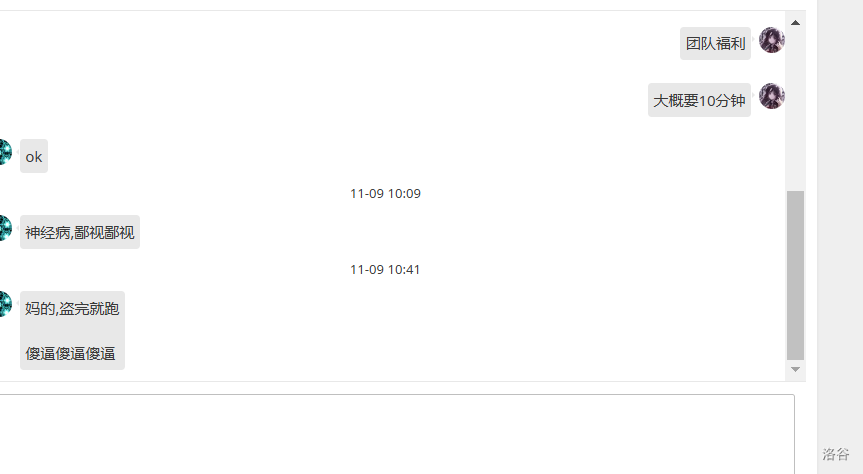Click the 傻逼傻逼傻逼 text line
The image size is (863, 474).
(70, 353)
